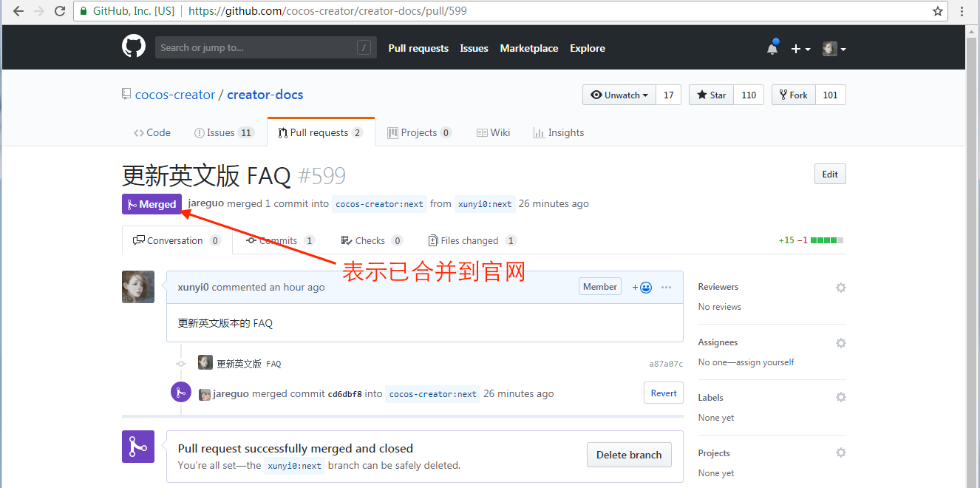Click Explore in top navigation
The width and height of the screenshot is (980, 488).
[x=588, y=48]
